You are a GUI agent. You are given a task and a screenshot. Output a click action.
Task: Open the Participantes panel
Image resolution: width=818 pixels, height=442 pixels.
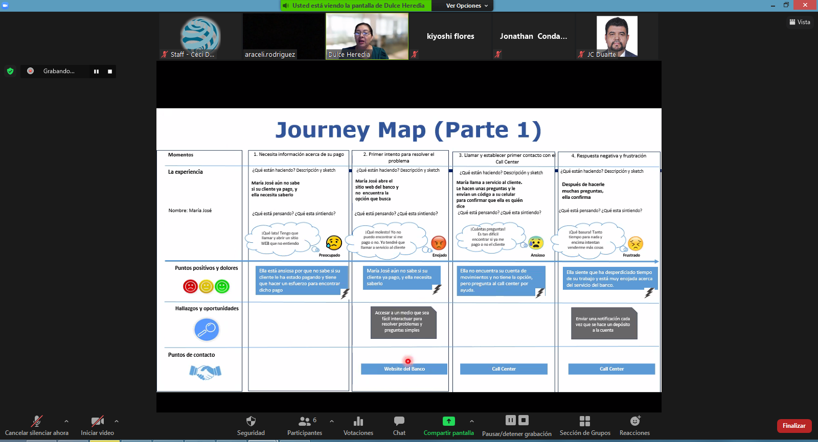point(304,421)
